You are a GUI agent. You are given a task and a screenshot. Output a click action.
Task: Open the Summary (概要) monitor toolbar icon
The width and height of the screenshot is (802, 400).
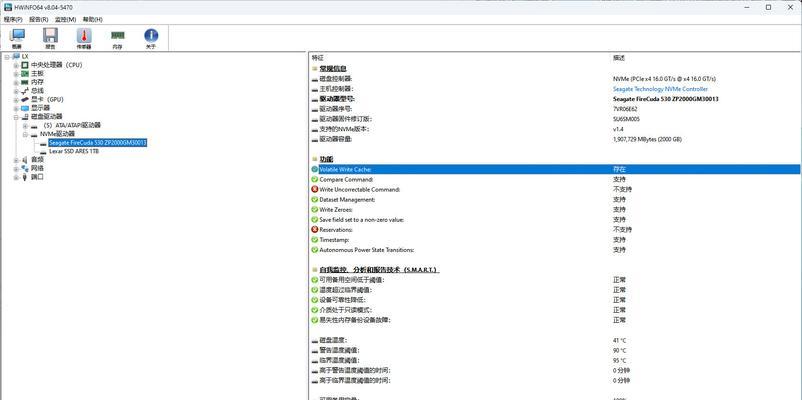coord(17,35)
